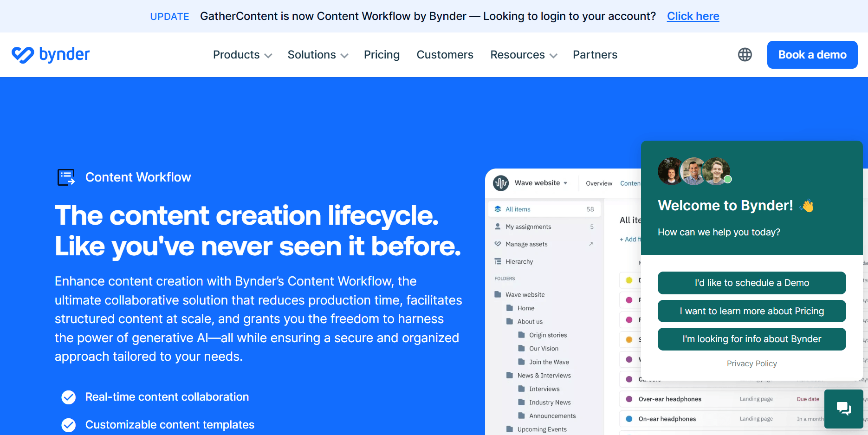Viewport: 868px width, 435px height.
Task: Click the All items stack icon
Action: 498,209
